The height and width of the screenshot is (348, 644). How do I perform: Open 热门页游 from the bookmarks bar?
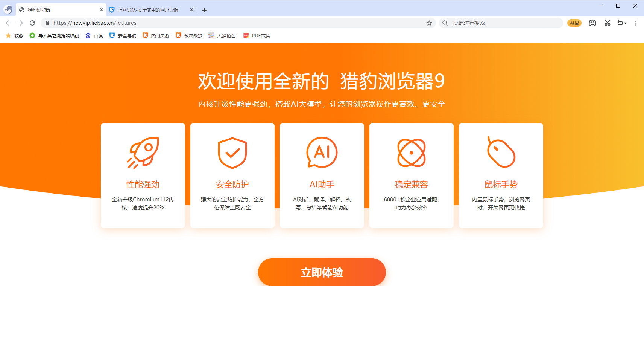(x=156, y=35)
